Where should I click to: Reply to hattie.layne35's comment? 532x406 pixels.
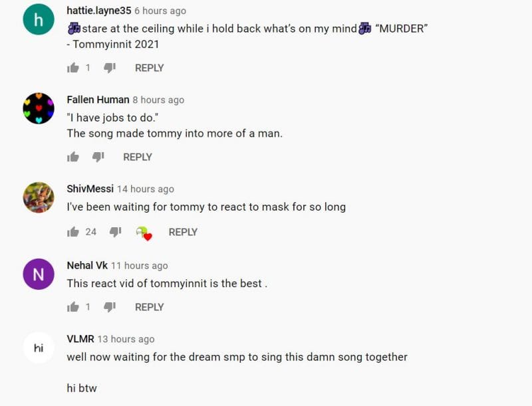[x=149, y=67]
